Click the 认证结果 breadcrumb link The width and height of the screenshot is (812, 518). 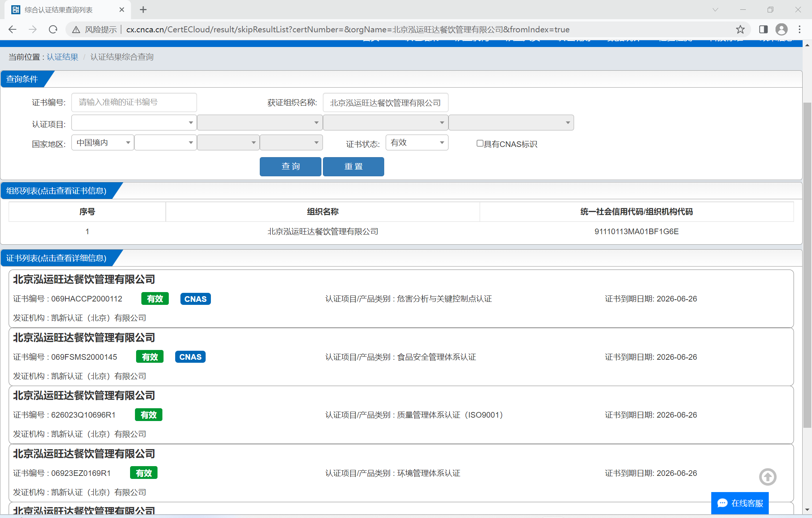[x=62, y=57]
